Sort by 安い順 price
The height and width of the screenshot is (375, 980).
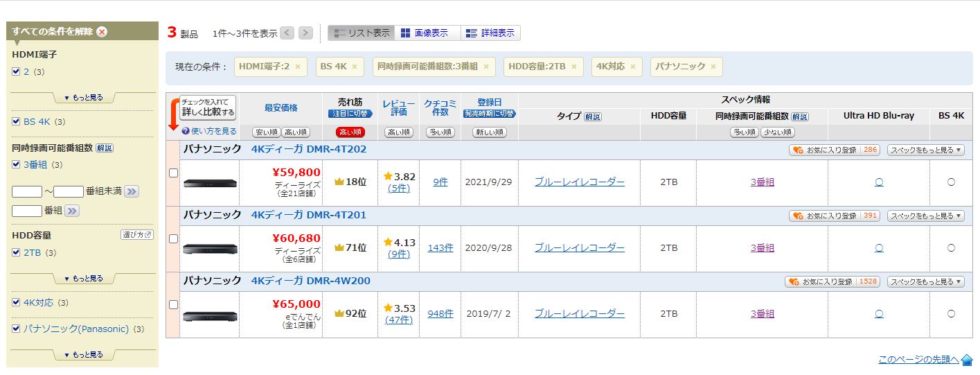[x=266, y=132]
